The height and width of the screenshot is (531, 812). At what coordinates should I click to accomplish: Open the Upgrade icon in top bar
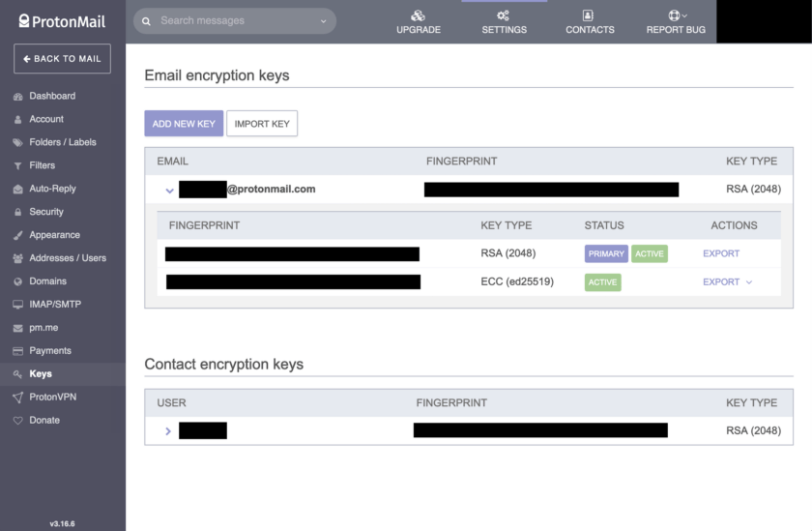point(418,15)
